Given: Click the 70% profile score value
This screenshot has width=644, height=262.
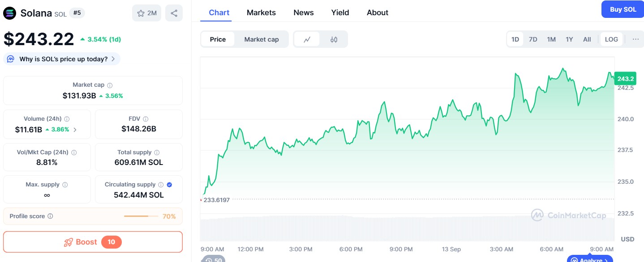Looking at the screenshot, I should 169,216.
